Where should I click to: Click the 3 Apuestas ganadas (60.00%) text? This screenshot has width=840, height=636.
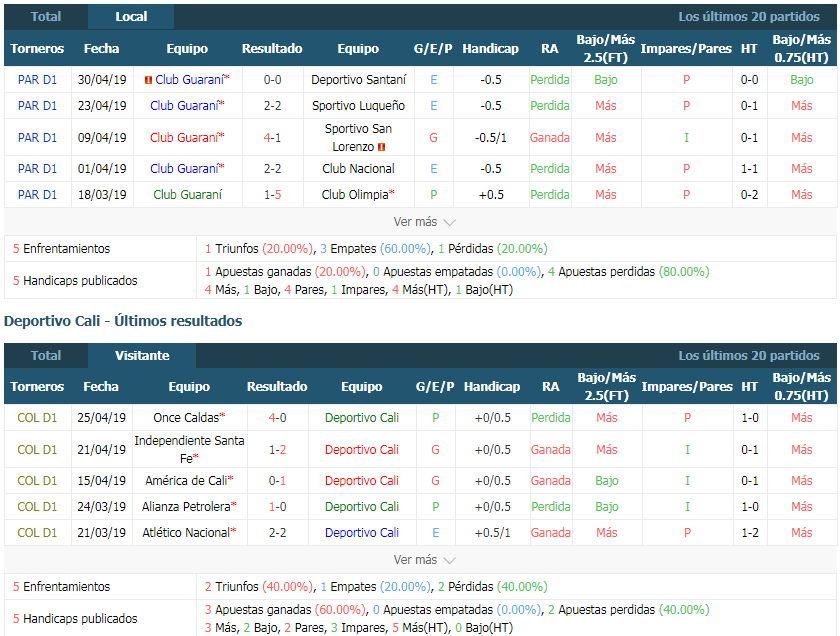[x=285, y=610]
